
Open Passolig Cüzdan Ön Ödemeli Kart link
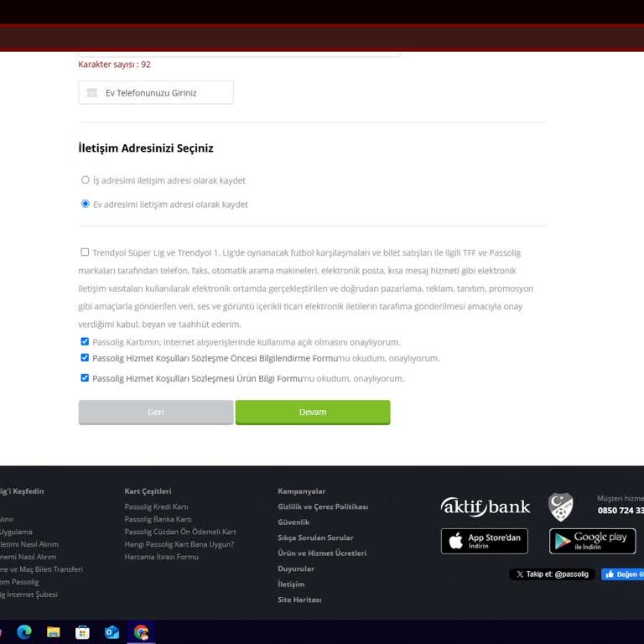pyautogui.click(x=180, y=532)
